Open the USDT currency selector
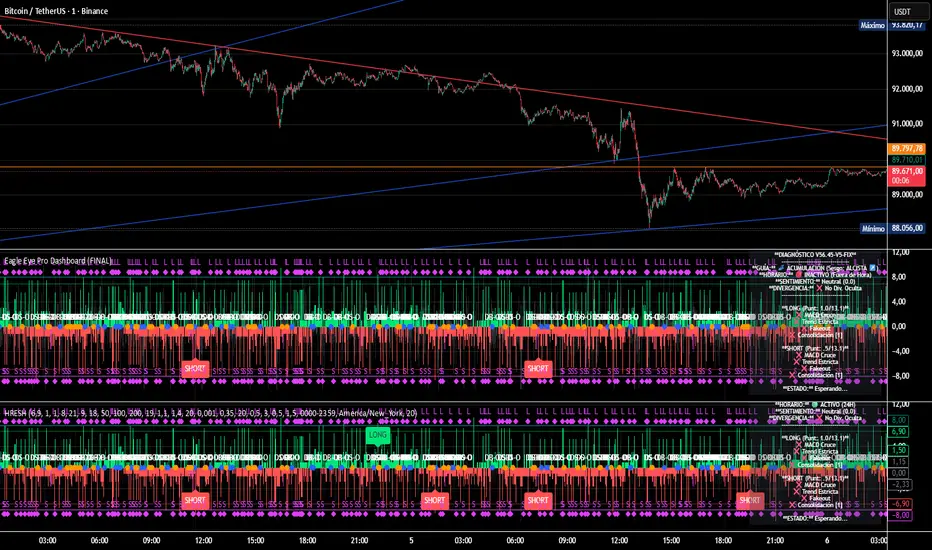This screenshot has width=932, height=550. (903, 11)
